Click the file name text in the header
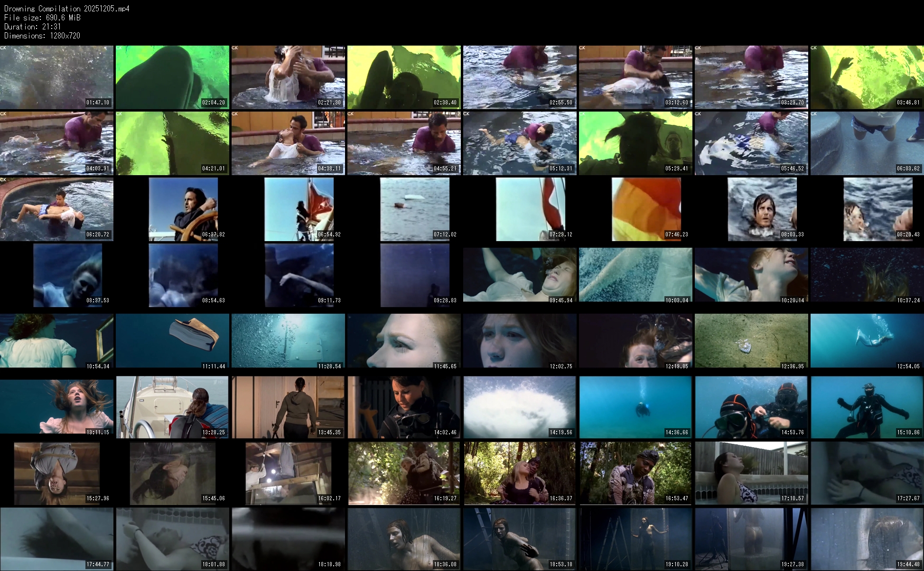The width and height of the screenshot is (924, 571). tap(66, 9)
